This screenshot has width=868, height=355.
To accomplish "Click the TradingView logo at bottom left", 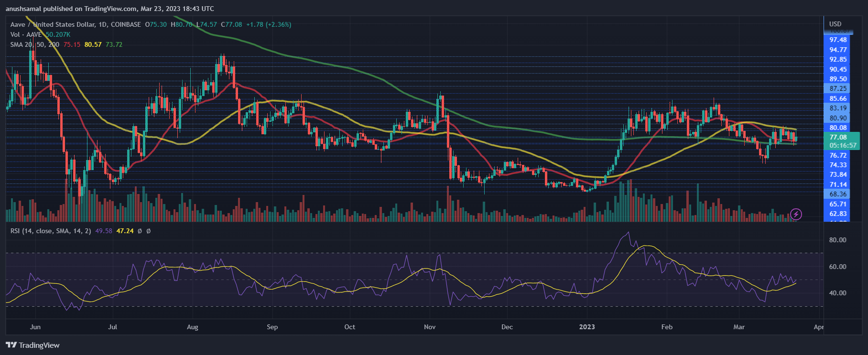I will click(x=33, y=345).
